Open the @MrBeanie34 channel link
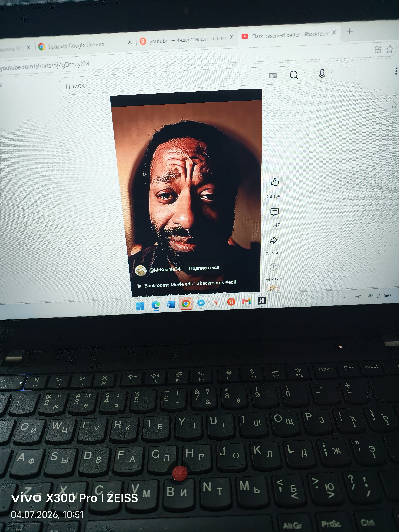Viewport: 399px width, 532px height. pyautogui.click(x=165, y=270)
